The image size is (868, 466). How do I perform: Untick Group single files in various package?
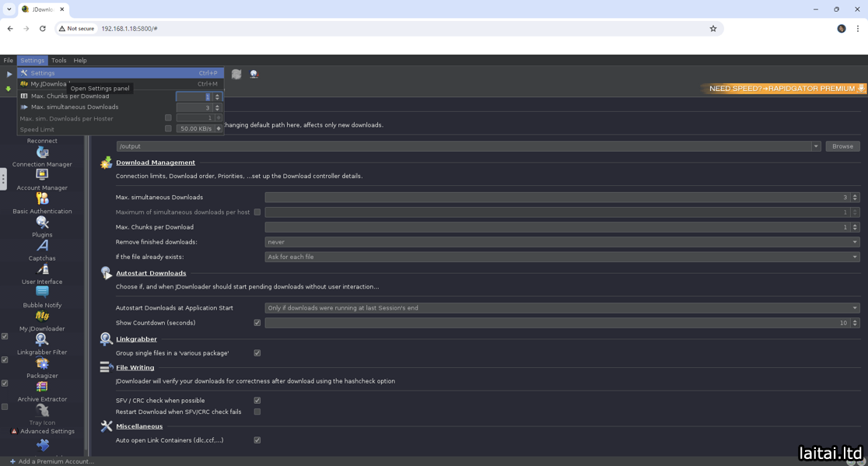[257, 353]
